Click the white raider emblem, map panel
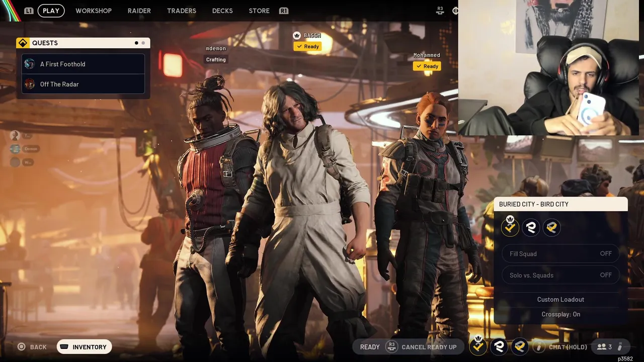Image resolution: width=644 pixels, height=362 pixels. [531, 228]
